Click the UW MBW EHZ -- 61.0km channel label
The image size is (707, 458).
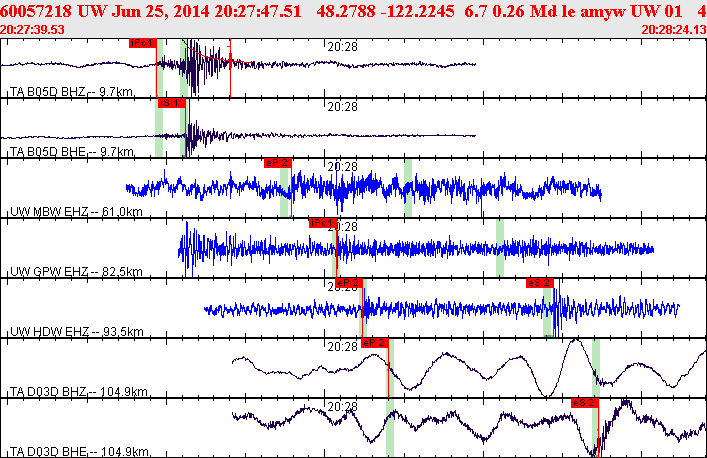pos(76,212)
